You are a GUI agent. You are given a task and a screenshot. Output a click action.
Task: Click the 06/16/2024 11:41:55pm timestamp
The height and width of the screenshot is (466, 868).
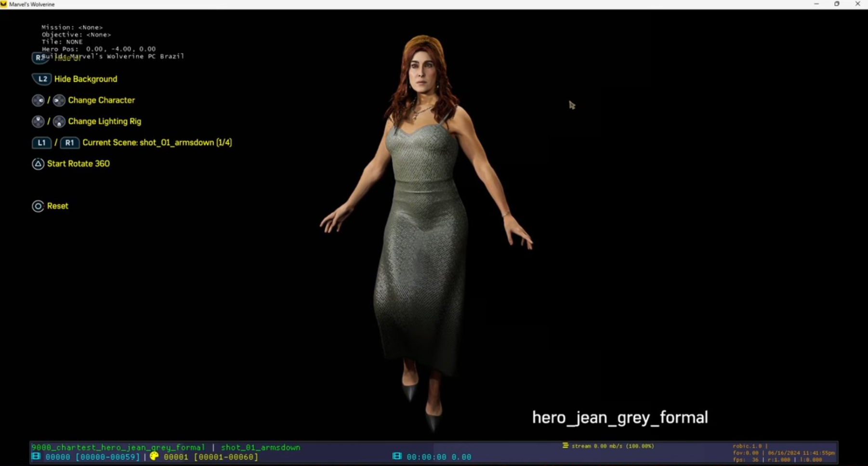[802, 453]
